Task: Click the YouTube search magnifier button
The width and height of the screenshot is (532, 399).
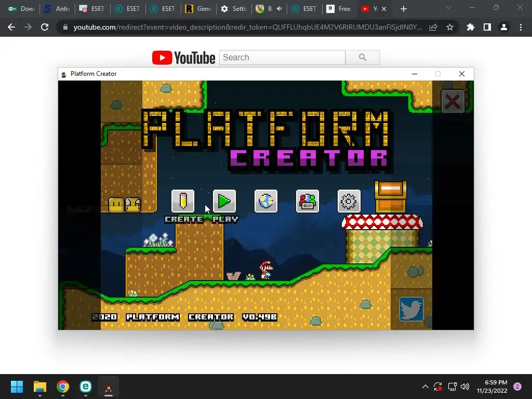Action: (x=363, y=57)
